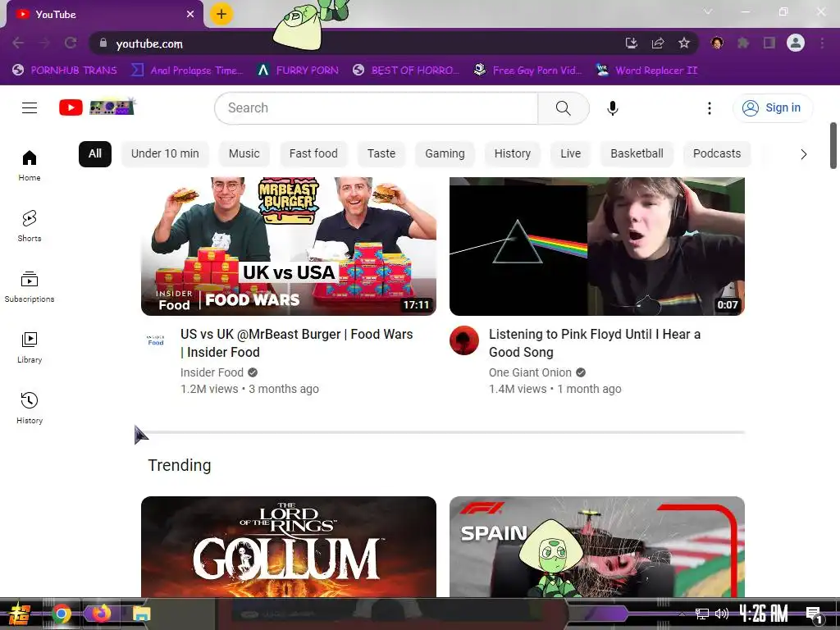This screenshot has width=840, height=630.
Task: Open the Word Replacer II bookmark
Action: pyautogui.click(x=647, y=71)
